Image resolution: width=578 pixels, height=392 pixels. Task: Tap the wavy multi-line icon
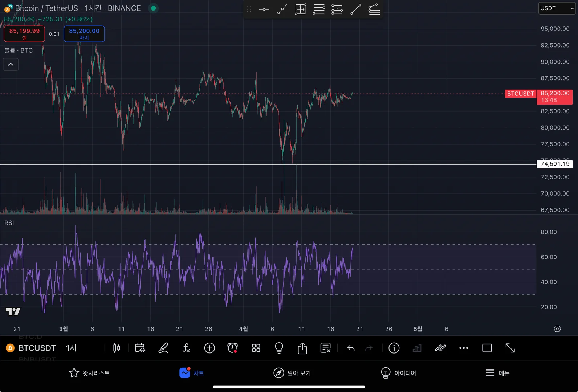tap(440, 348)
